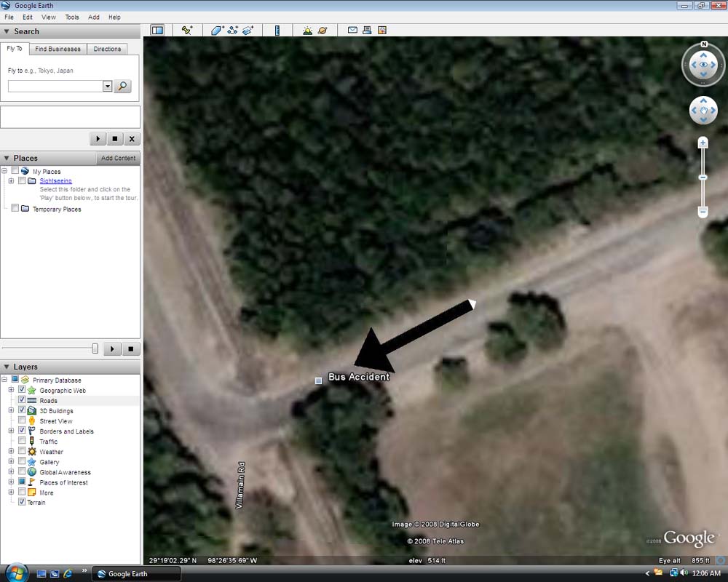Click the zoom in plus button

[x=703, y=143]
